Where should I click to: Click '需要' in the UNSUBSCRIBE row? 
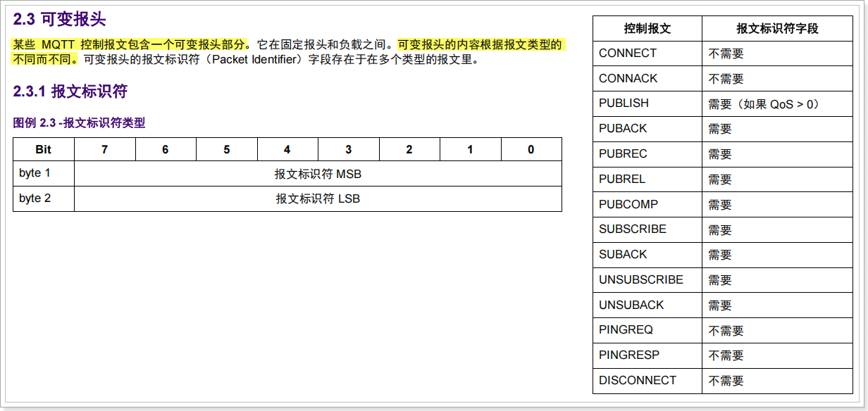pyautogui.click(x=720, y=281)
